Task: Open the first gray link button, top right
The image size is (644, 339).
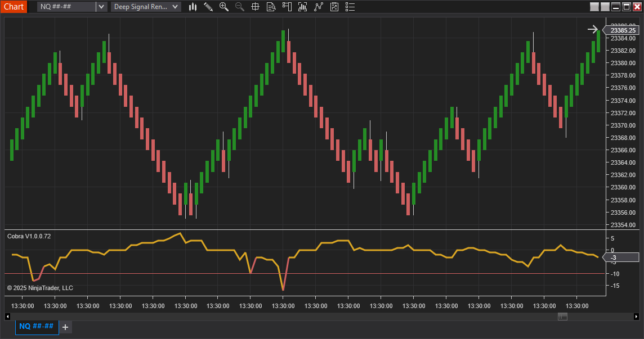Action: point(594,7)
